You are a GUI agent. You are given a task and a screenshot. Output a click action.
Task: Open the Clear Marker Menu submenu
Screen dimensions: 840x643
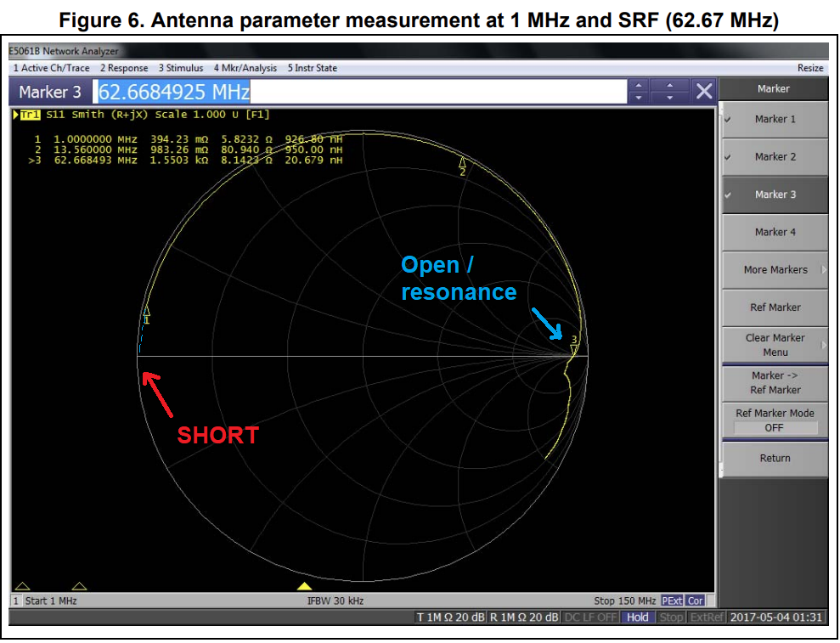[x=774, y=344]
